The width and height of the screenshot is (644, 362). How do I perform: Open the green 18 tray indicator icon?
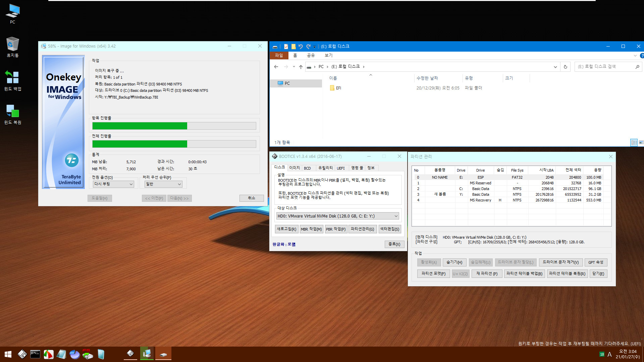pyautogui.click(x=602, y=354)
